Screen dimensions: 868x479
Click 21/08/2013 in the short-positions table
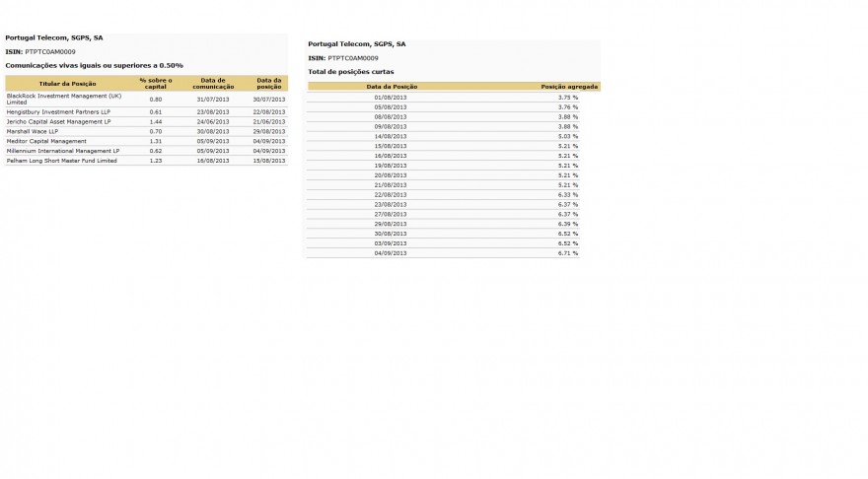coord(391,185)
